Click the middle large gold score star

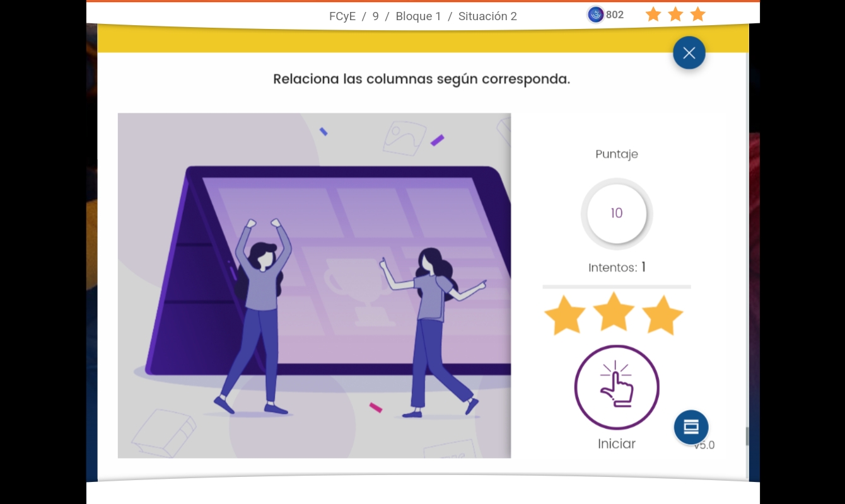[614, 311]
